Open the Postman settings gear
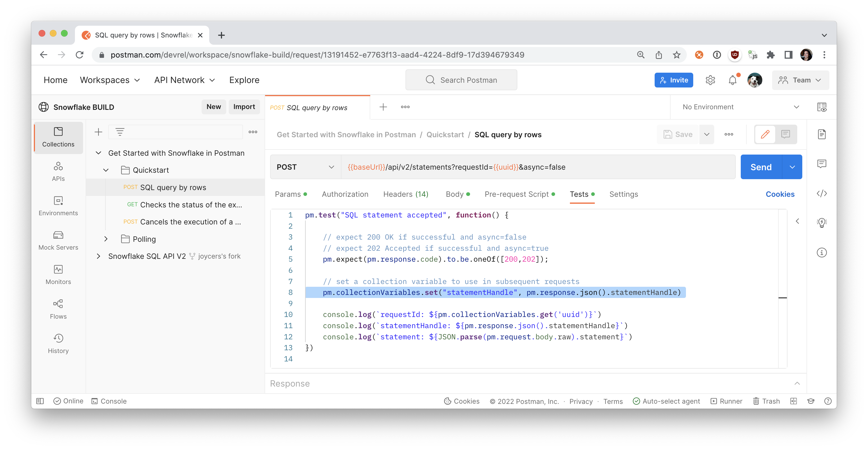This screenshot has width=868, height=450. coord(710,80)
